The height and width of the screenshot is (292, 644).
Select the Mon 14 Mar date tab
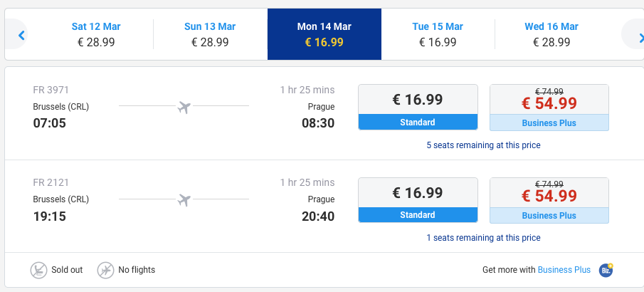(324, 34)
